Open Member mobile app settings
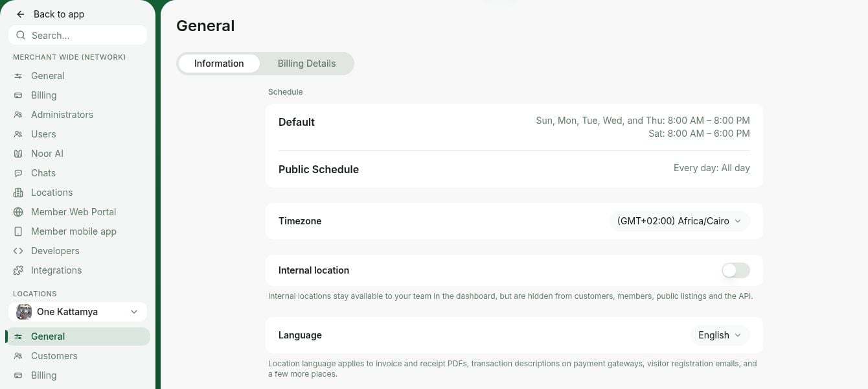 pyautogui.click(x=78, y=231)
